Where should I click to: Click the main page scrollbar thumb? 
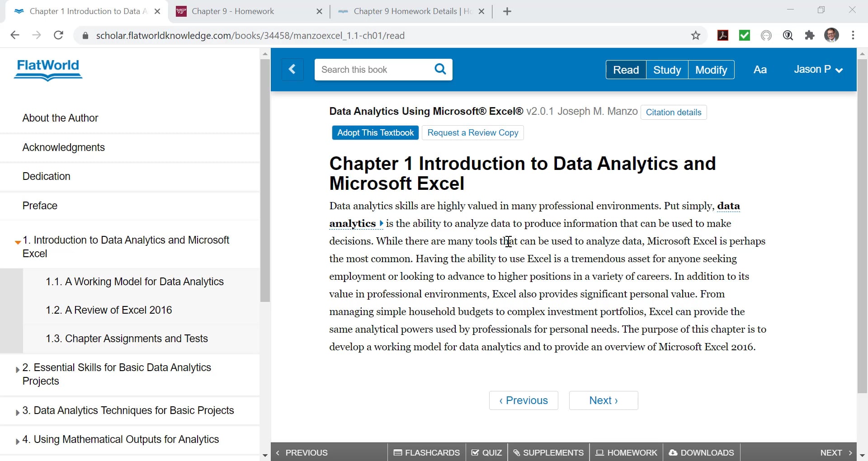[862, 226]
